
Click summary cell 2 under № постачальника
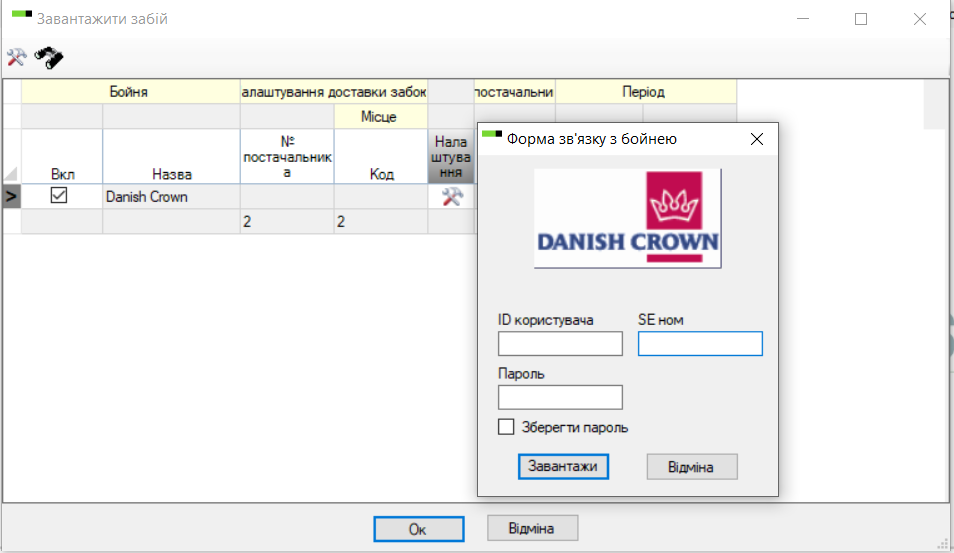(287, 221)
